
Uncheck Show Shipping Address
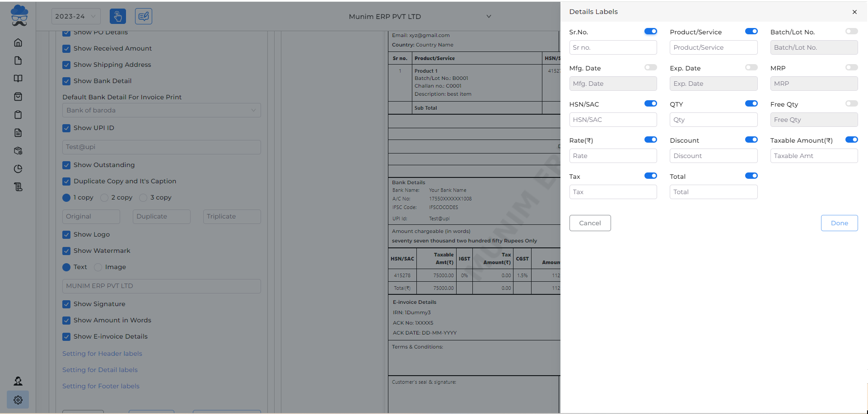(66, 65)
